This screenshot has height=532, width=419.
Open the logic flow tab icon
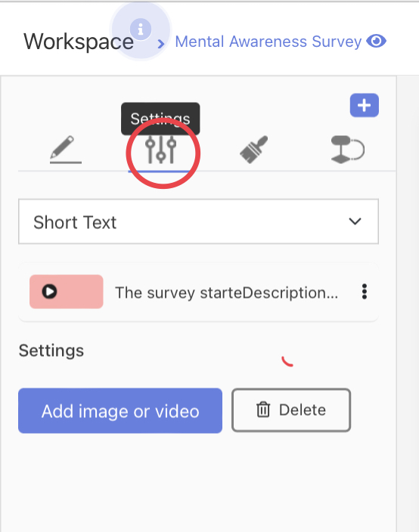[x=347, y=150]
